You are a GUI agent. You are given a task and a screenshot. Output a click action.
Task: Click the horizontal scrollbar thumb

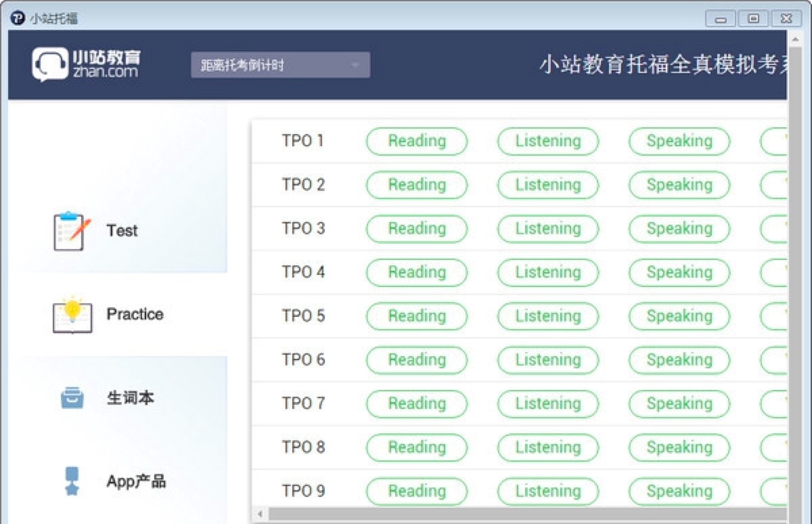point(528,515)
